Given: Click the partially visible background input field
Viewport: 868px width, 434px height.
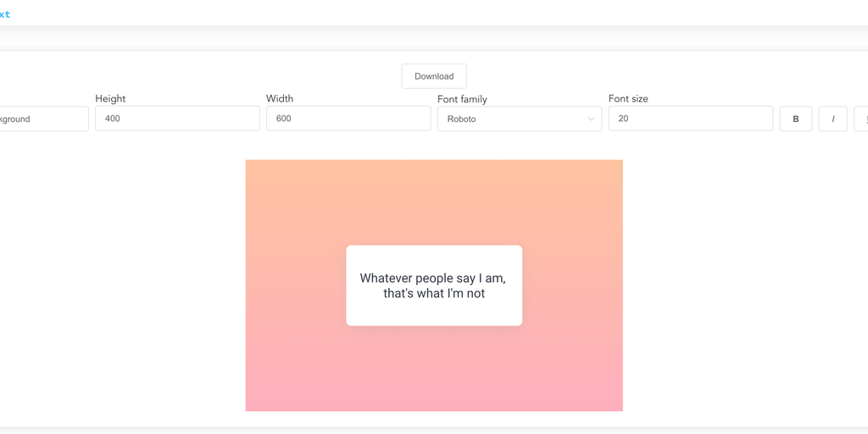Looking at the screenshot, I should [x=42, y=119].
